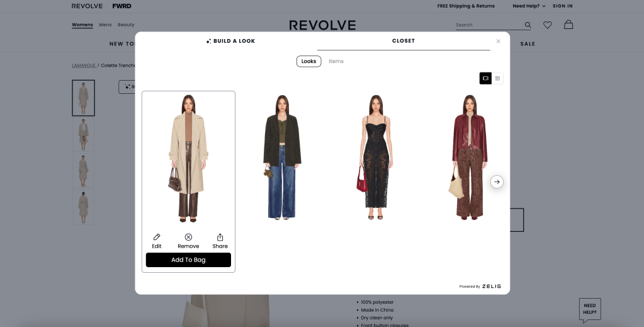
Task: Select the third product thumbnail
Action: [83, 171]
